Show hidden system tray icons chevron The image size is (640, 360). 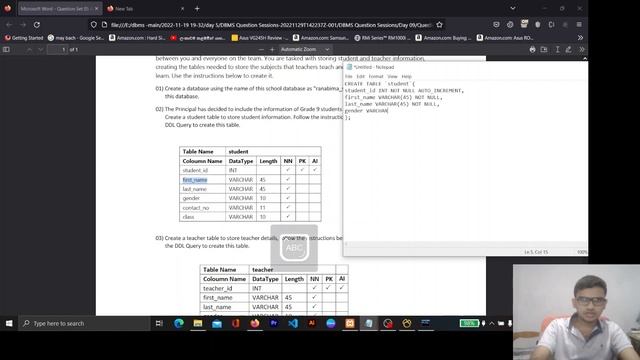click(492, 323)
